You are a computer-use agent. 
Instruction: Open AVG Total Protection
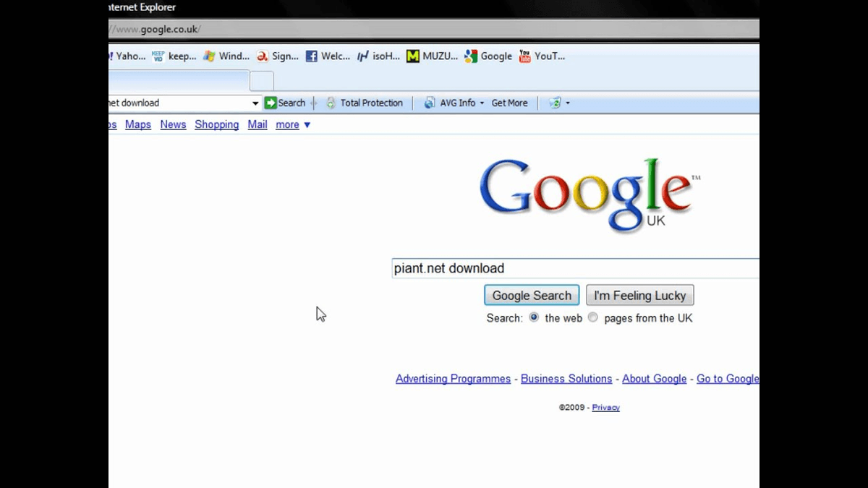[364, 103]
